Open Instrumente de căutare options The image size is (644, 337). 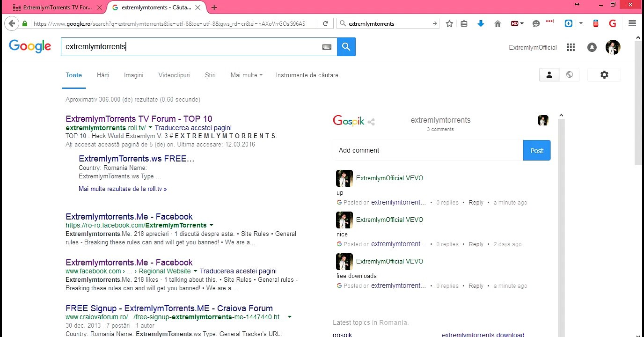tap(307, 75)
